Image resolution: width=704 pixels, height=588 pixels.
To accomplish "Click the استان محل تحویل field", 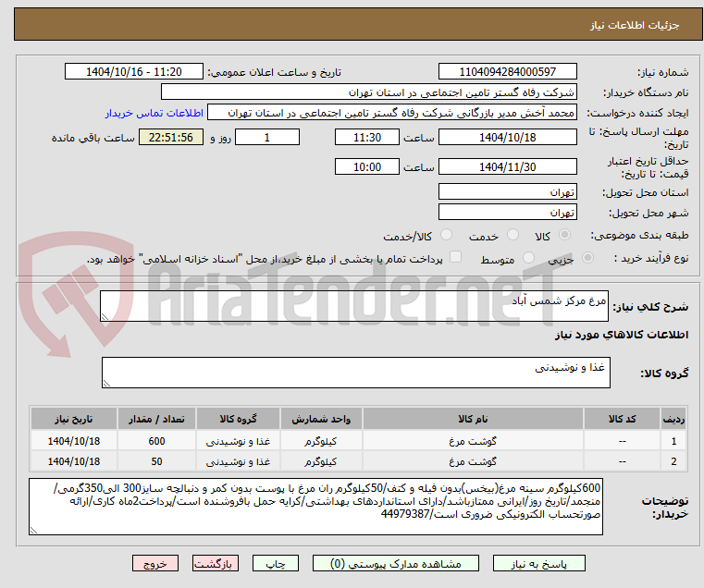I will [507, 191].
